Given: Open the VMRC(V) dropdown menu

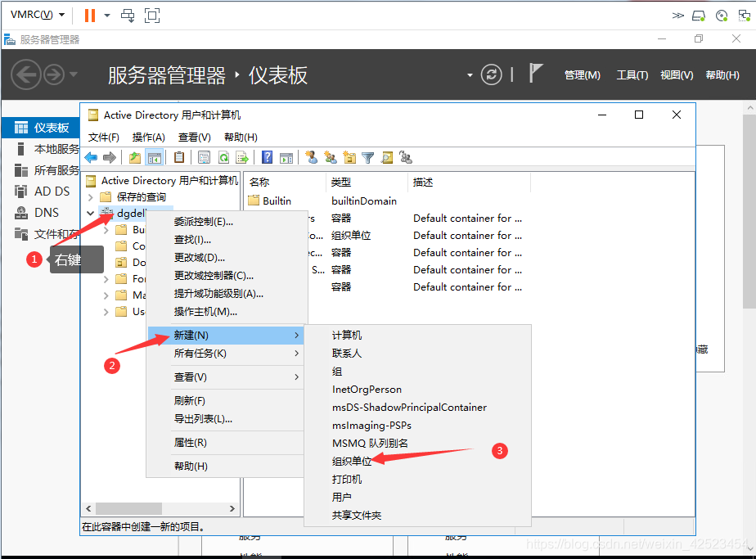Looking at the screenshot, I should [x=38, y=15].
